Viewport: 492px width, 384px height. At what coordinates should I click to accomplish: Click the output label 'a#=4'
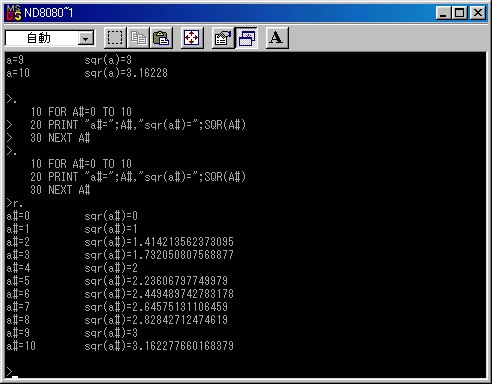click(18, 268)
